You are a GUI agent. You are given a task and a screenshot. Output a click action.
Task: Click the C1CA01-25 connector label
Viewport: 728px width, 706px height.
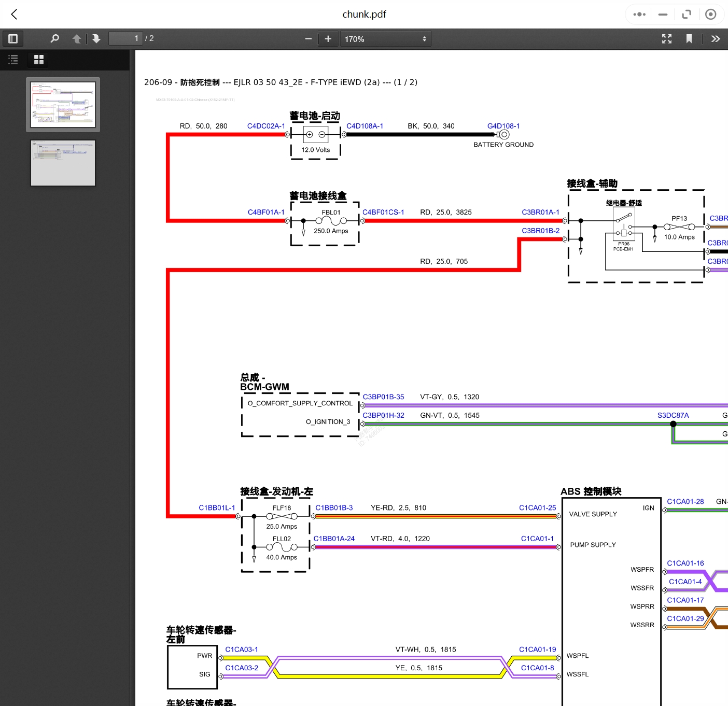pos(537,508)
